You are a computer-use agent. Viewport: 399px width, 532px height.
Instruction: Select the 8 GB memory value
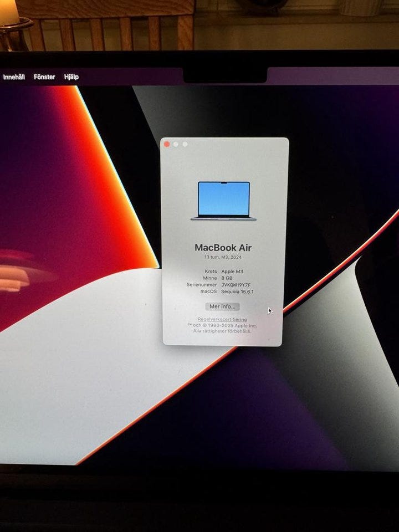pos(227,278)
